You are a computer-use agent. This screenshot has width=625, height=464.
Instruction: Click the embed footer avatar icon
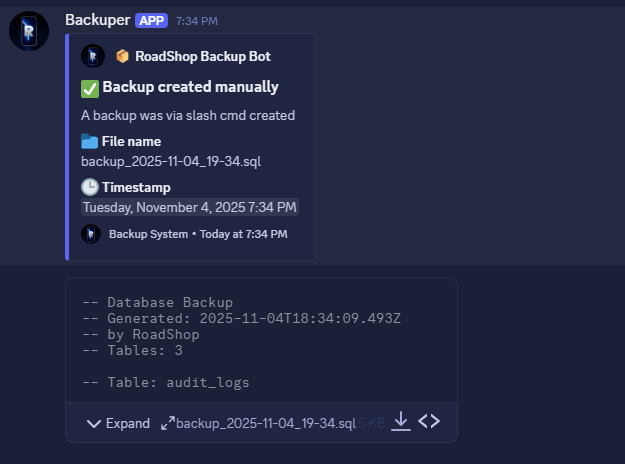[x=91, y=234]
